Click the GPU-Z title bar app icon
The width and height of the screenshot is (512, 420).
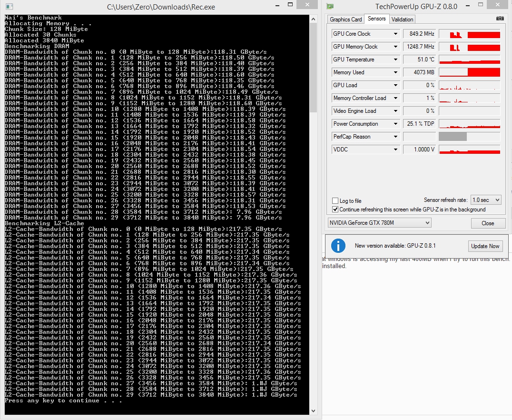point(330,7)
